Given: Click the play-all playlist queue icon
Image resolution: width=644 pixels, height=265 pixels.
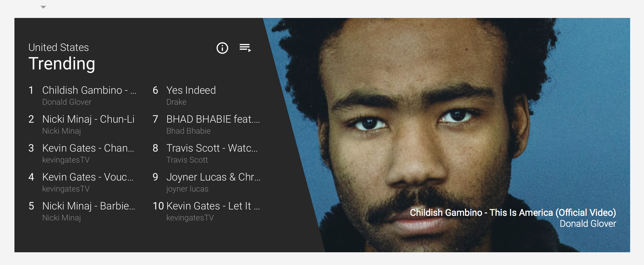Looking at the screenshot, I should [x=245, y=48].
